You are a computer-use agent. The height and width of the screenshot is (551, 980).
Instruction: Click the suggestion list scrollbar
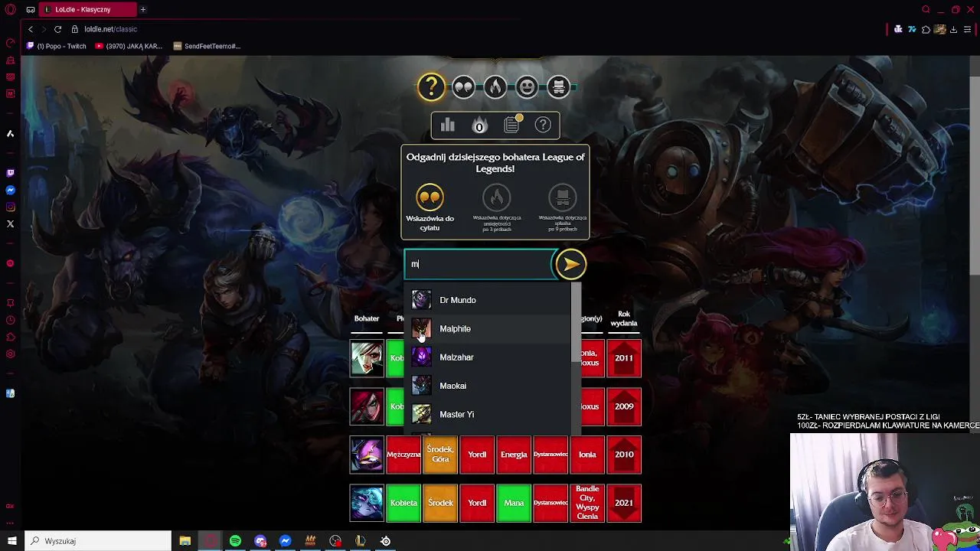coord(576,322)
